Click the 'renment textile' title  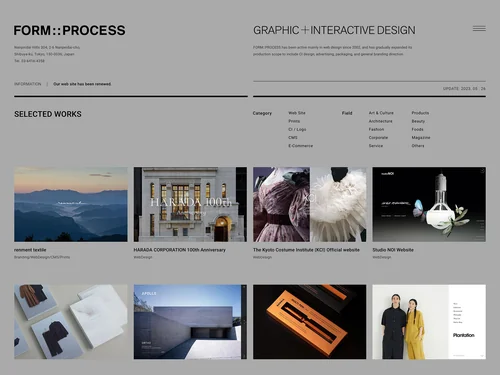point(30,250)
